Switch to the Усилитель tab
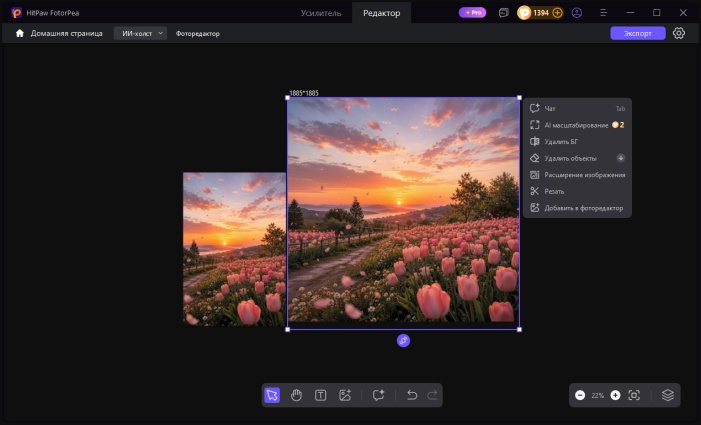 [x=321, y=13]
